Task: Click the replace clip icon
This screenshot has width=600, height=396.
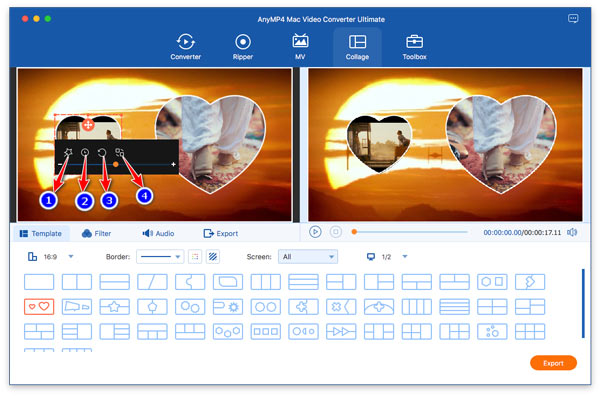Action: click(x=119, y=153)
